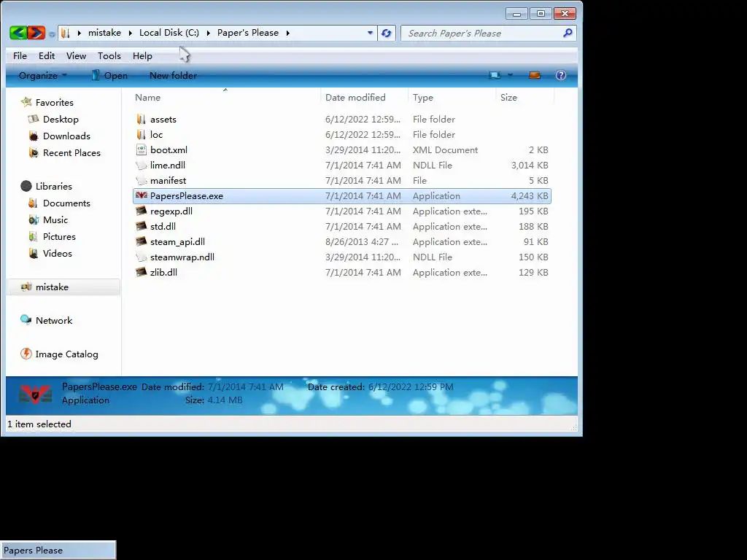The height and width of the screenshot is (560, 747).
Task: Click the Papers Please taskbar button
Action: tap(58, 550)
